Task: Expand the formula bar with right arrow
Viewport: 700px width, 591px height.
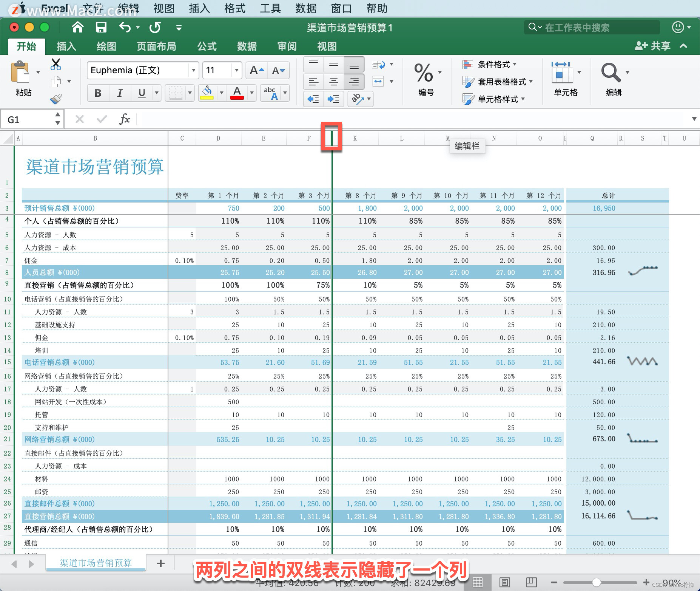Action: [694, 119]
